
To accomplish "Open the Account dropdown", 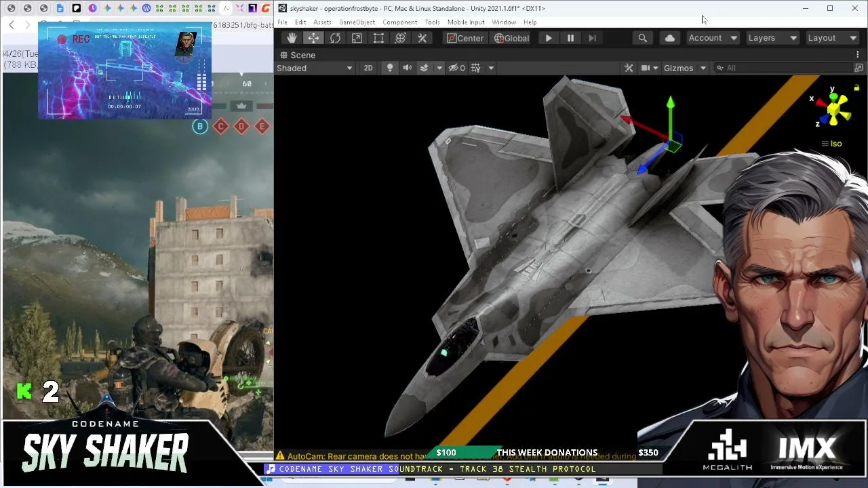I will 713,38.
